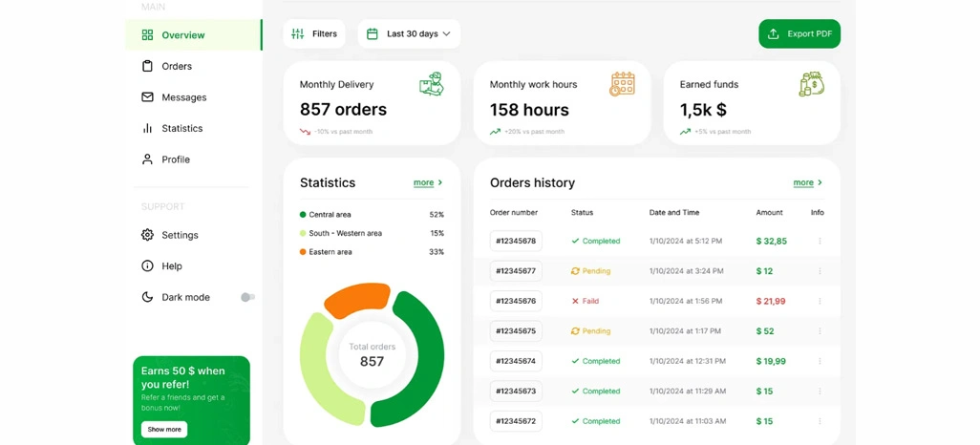Expand the Last 30 days chevron
This screenshot has width=980, height=445.
pyautogui.click(x=446, y=33)
